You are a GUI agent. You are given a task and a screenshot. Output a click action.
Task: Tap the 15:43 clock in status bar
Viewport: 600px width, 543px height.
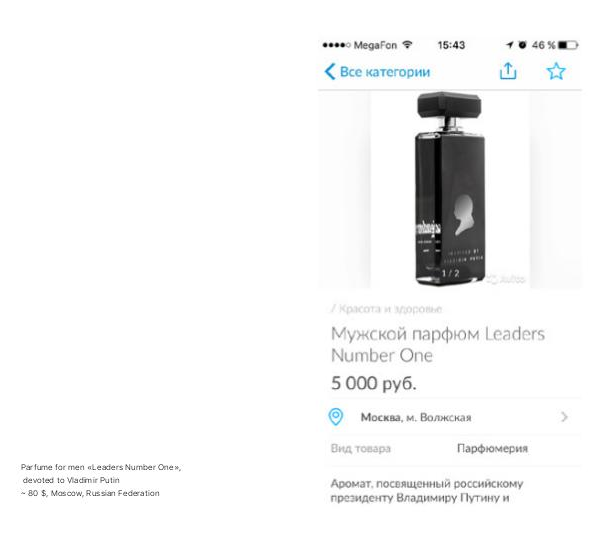(451, 45)
